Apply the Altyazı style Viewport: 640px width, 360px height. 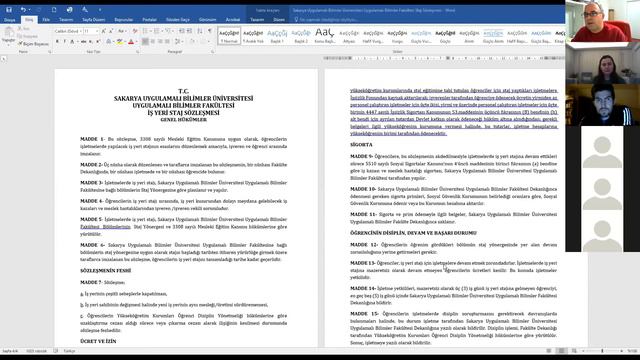point(349,36)
